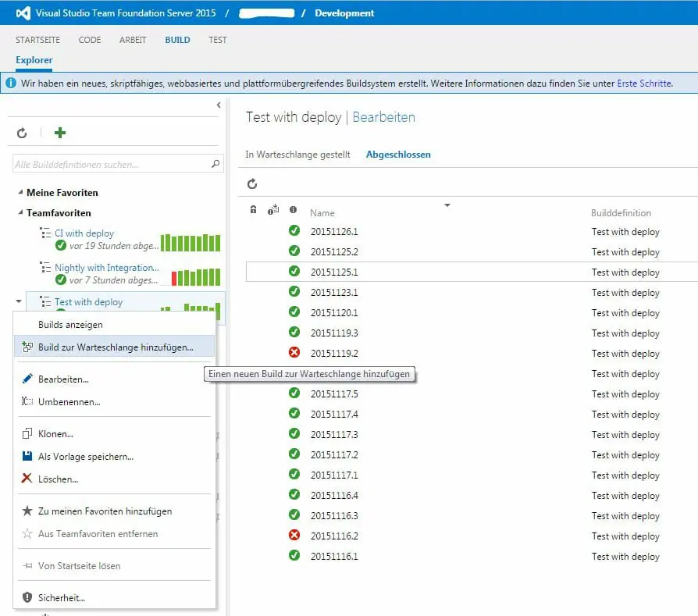The width and height of the screenshot is (698, 616).
Task: Click red X icon beside Löschen
Action: pos(27,479)
